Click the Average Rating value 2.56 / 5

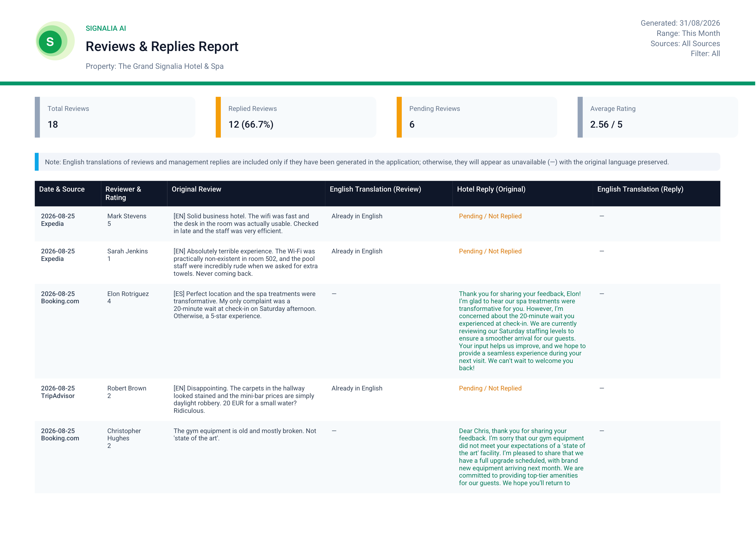pos(606,124)
